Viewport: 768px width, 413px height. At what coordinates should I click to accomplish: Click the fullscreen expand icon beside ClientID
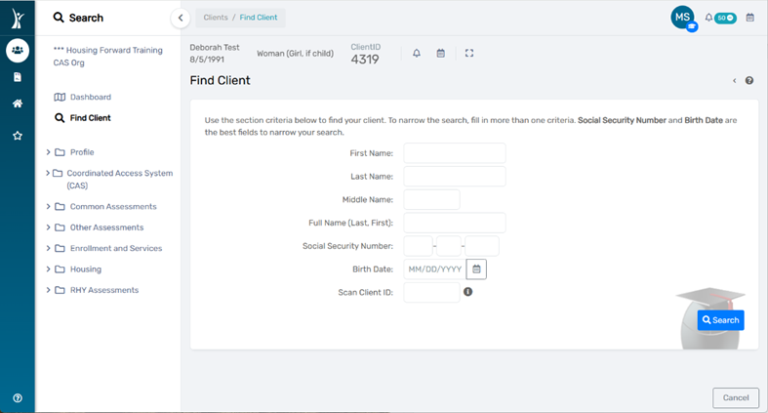click(470, 53)
